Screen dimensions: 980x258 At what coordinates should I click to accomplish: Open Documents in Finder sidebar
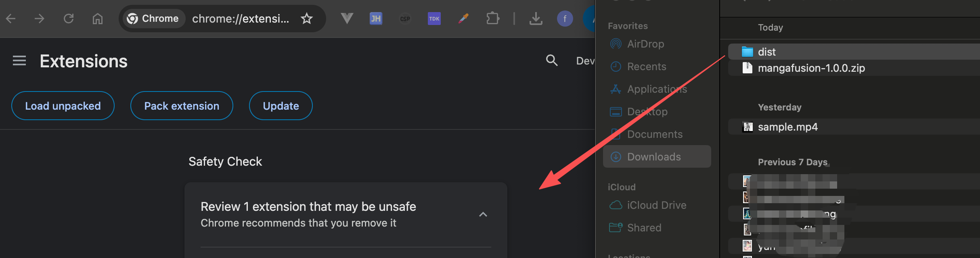(x=657, y=134)
